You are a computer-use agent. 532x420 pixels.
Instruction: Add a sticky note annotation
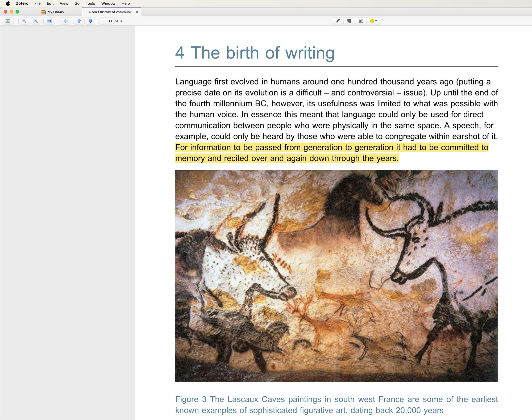[349, 21]
